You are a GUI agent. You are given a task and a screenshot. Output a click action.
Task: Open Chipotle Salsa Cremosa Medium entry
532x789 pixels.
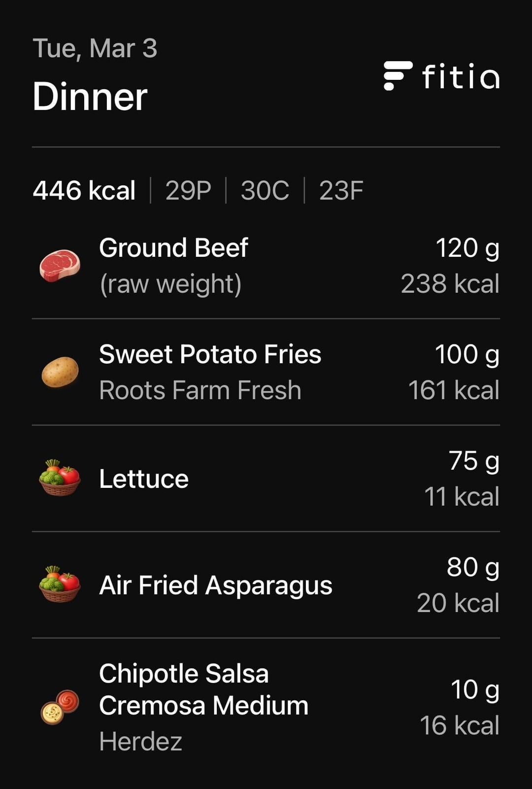point(203,689)
